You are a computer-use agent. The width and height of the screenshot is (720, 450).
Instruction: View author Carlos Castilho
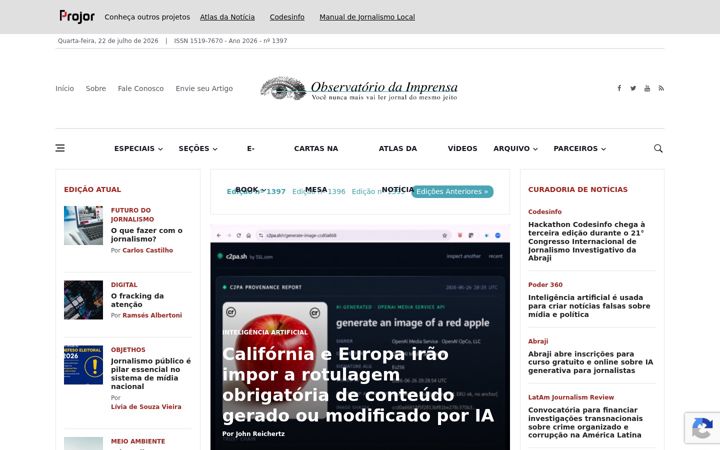pos(148,250)
